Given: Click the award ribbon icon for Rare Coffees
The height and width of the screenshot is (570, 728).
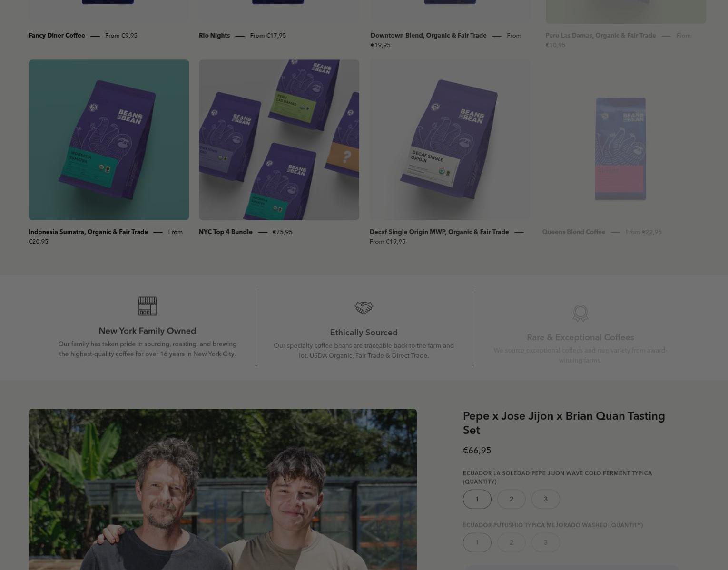Looking at the screenshot, I should (580, 313).
